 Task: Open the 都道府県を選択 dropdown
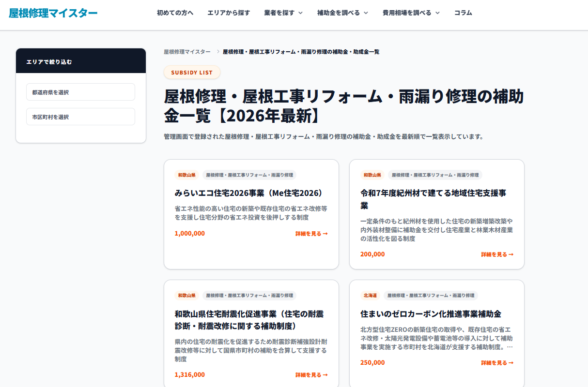click(x=80, y=92)
